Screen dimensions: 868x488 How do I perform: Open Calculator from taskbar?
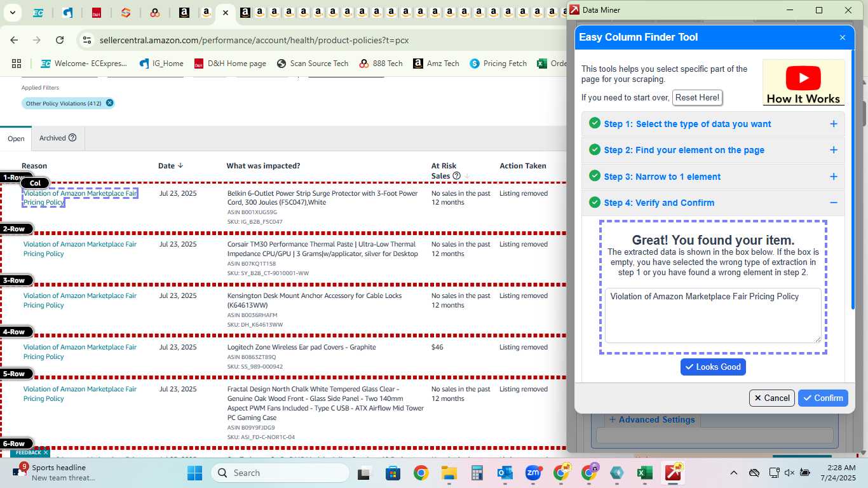[x=477, y=473]
